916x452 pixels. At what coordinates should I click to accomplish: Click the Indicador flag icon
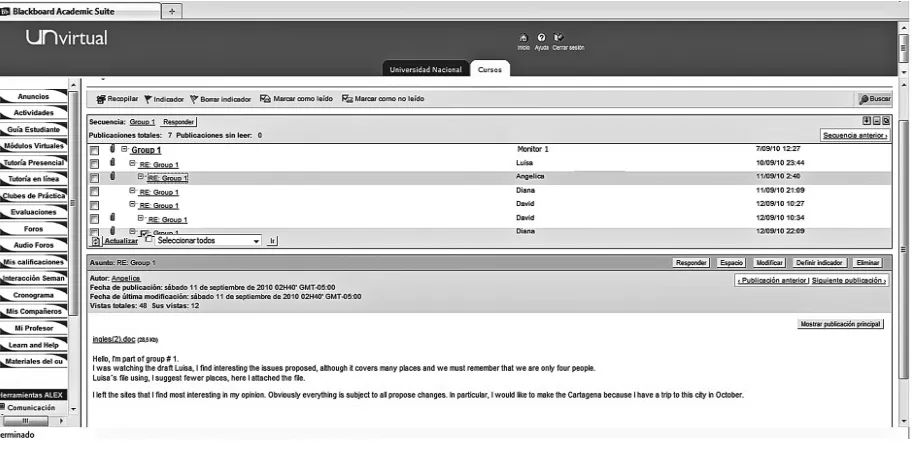(x=148, y=99)
